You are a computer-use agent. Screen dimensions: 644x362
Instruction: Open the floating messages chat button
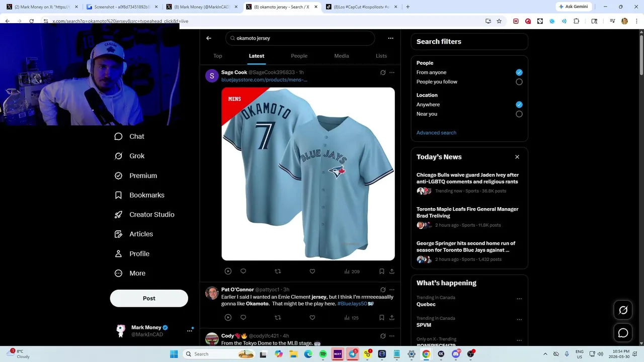(623, 333)
